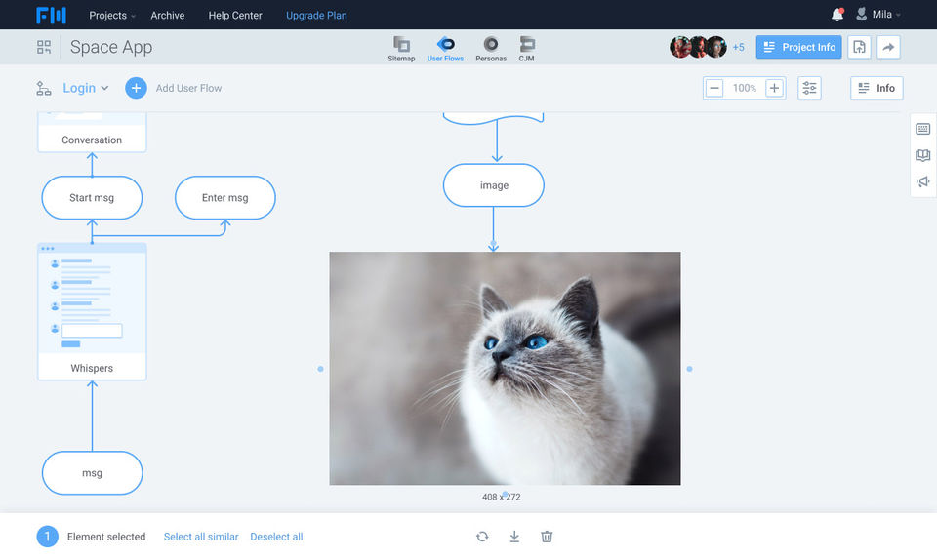This screenshot has height=560, width=937.
Task: Switch to the Personas tab
Action: (491, 49)
